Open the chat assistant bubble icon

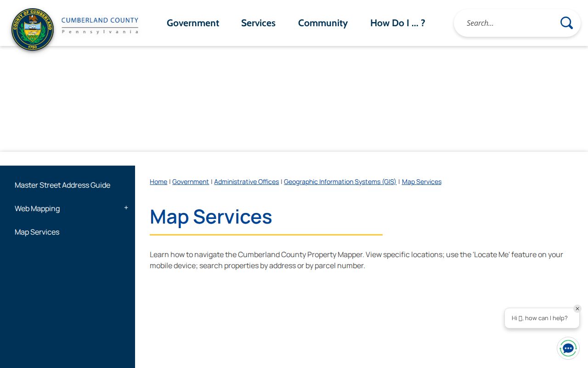(568, 348)
